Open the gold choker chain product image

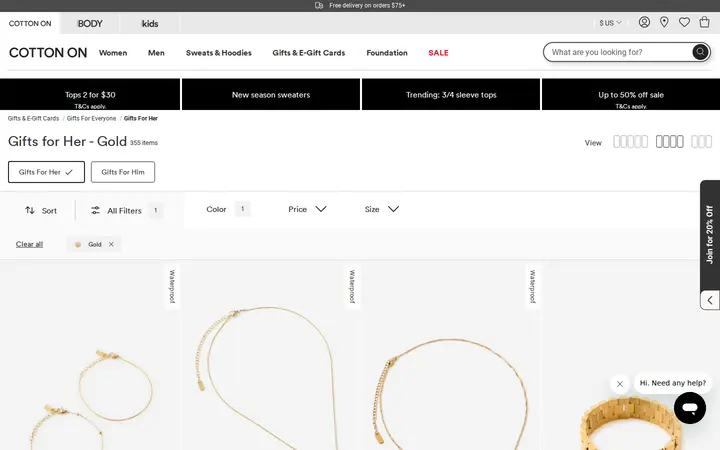(451, 355)
